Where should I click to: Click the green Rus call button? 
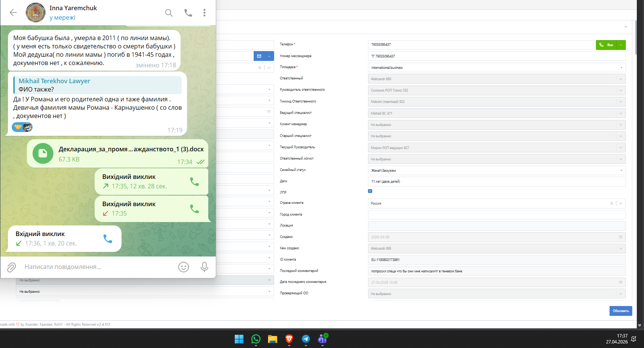tap(606, 45)
